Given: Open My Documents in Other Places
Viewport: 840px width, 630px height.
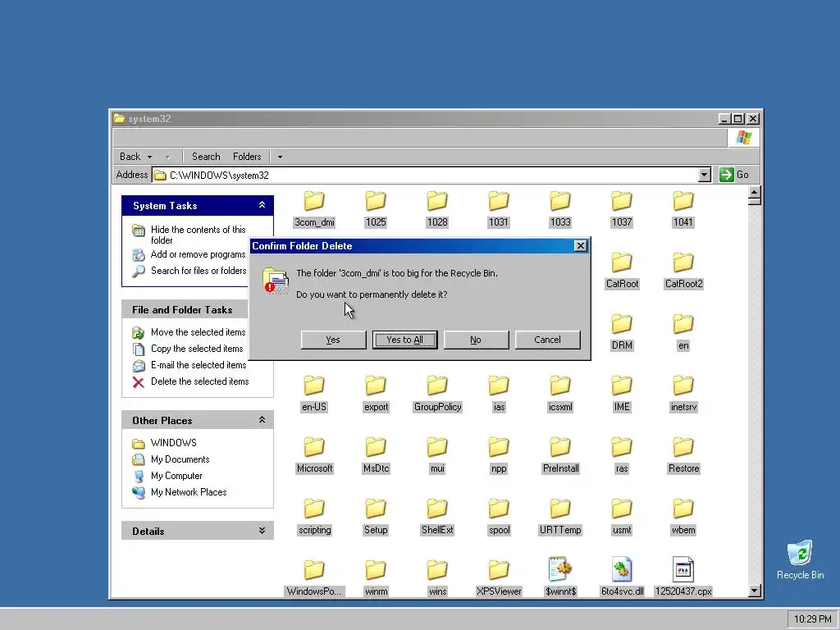Looking at the screenshot, I should point(171,459).
